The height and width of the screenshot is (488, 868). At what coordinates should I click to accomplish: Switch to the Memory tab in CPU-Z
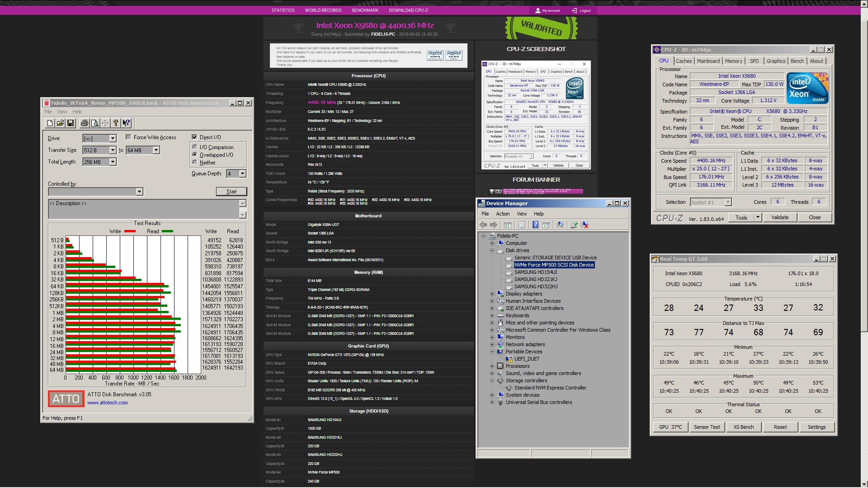[733, 61]
